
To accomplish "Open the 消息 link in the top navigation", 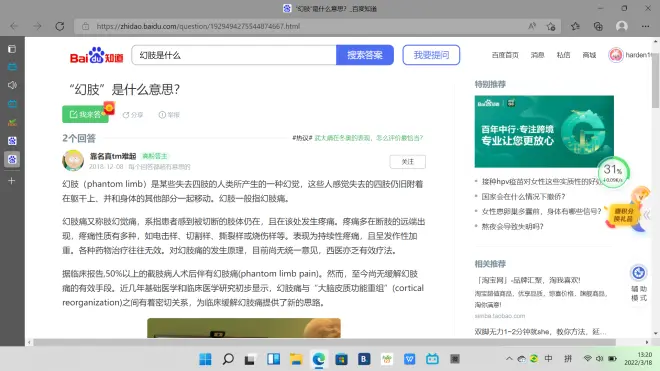I will click(x=537, y=55).
